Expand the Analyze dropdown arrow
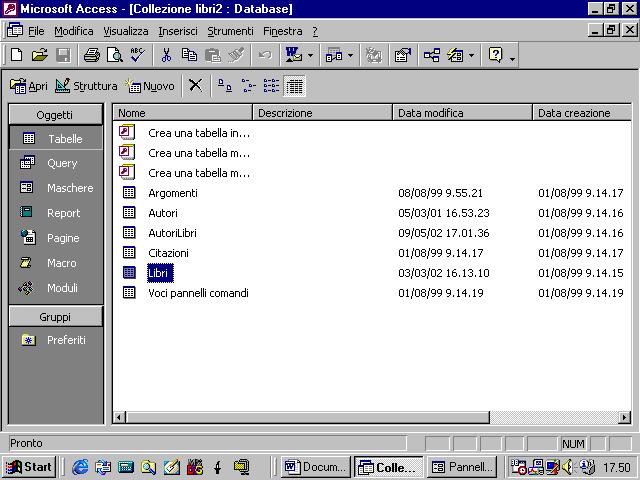 350,55
